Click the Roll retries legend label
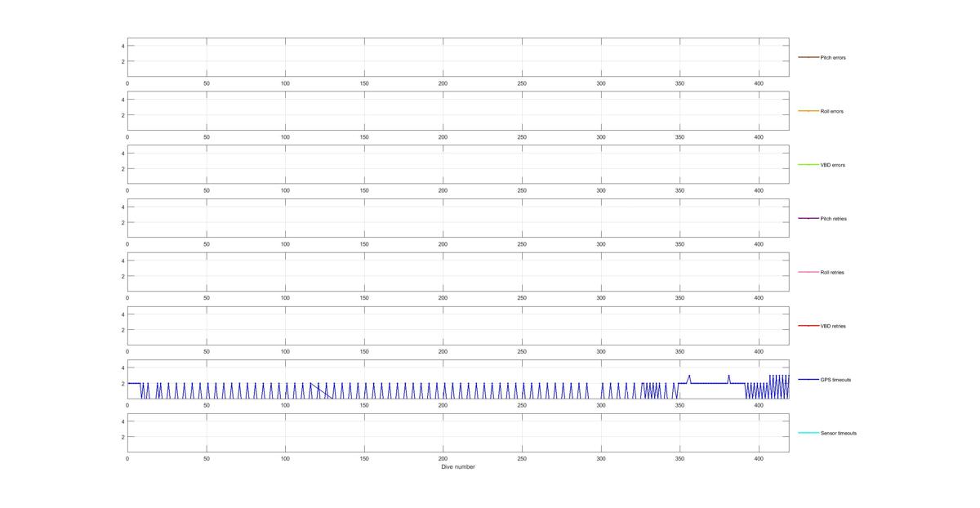The height and width of the screenshot is (508, 980). pyautogui.click(x=832, y=272)
